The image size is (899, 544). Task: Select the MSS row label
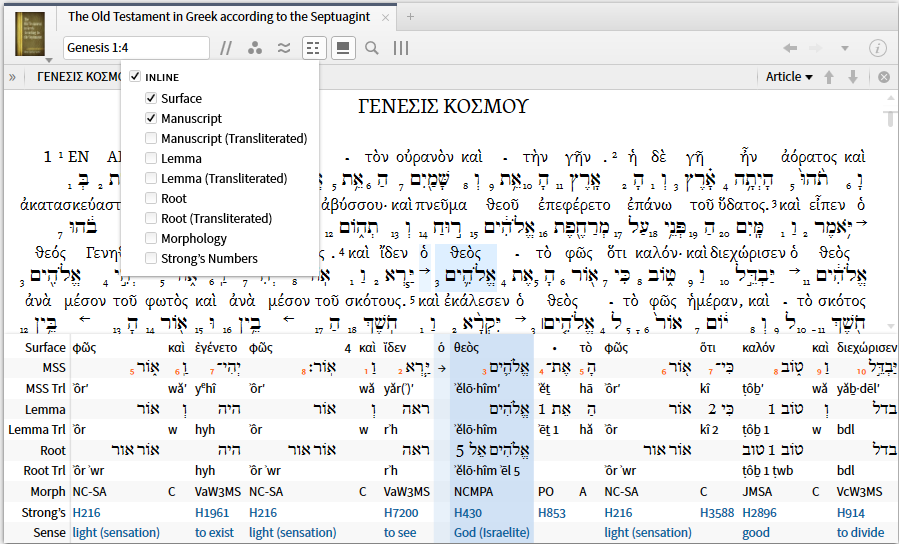coord(54,367)
